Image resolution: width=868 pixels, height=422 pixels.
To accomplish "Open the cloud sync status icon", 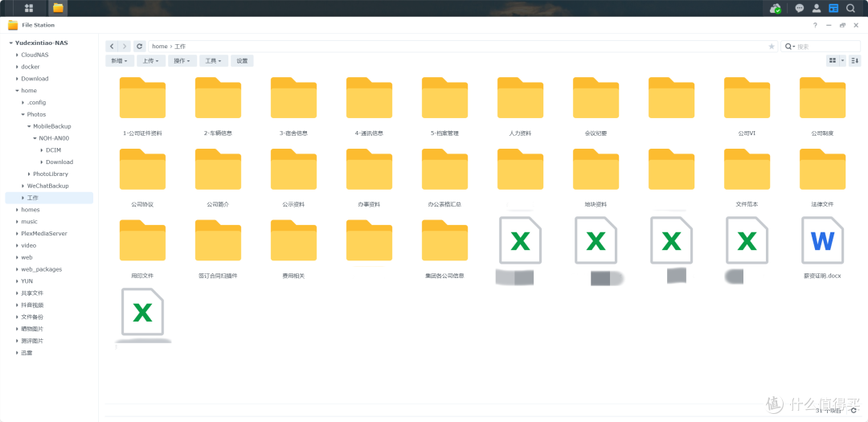I will pyautogui.click(x=776, y=8).
